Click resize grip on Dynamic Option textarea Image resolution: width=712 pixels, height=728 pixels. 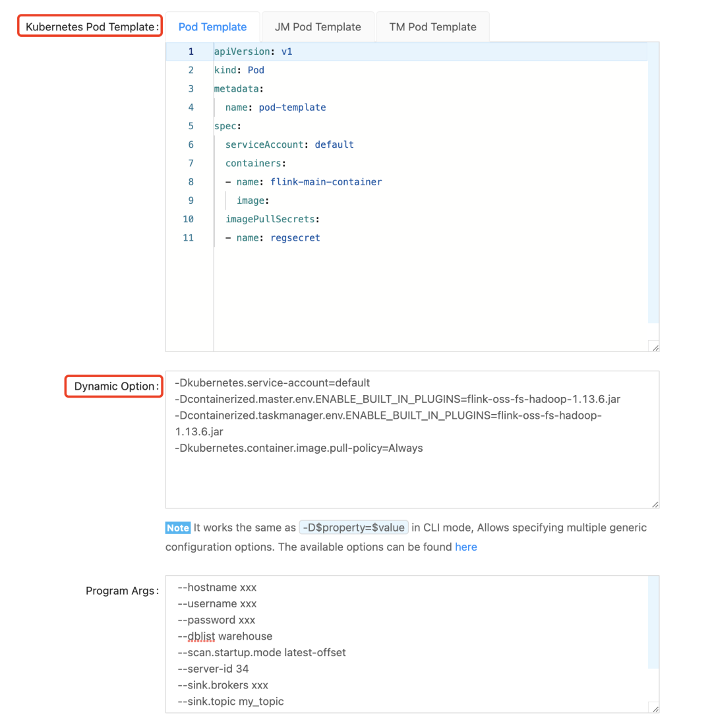click(x=655, y=504)
